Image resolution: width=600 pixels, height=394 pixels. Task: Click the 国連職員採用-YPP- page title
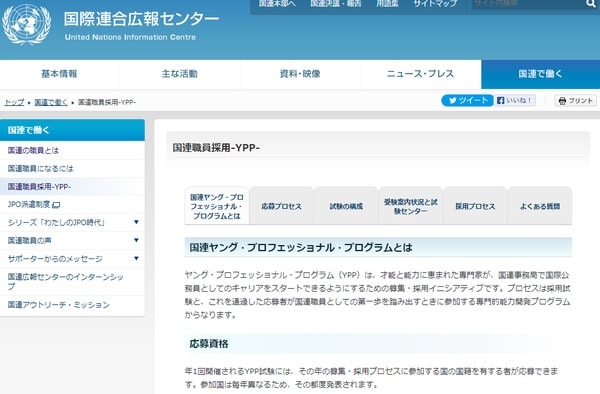pyautogui.click(x=216, y=148)
